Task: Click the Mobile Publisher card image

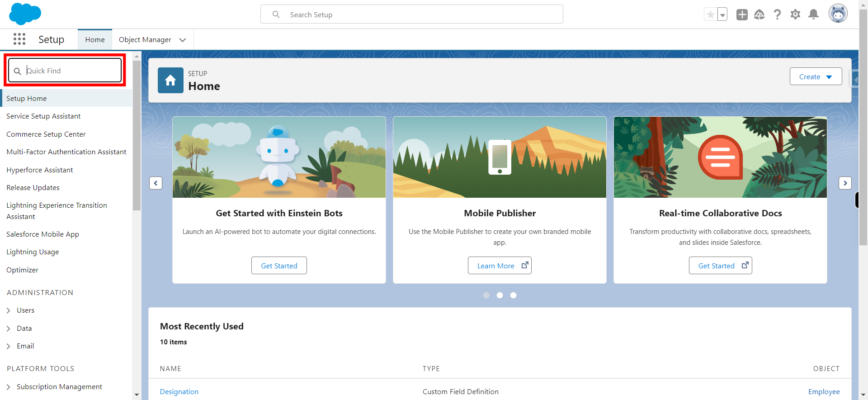Action: click(x=500, y=157)
